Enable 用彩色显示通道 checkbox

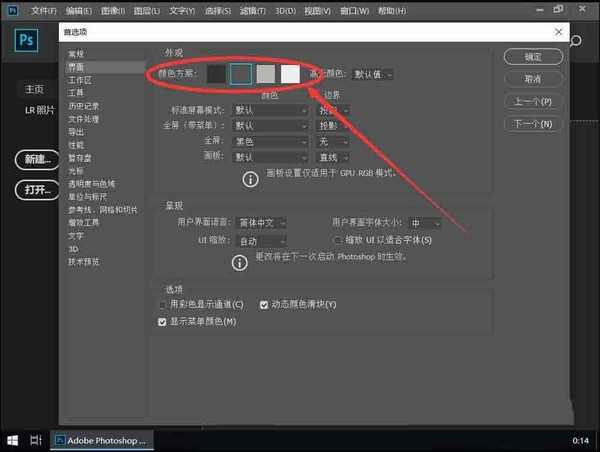click(164, 304)
